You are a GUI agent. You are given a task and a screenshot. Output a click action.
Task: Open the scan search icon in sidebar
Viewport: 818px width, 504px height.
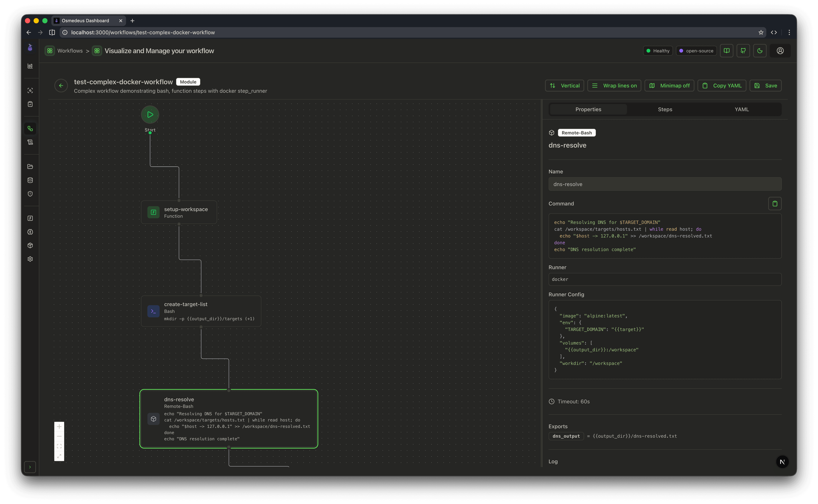click(x=30, y=90)
